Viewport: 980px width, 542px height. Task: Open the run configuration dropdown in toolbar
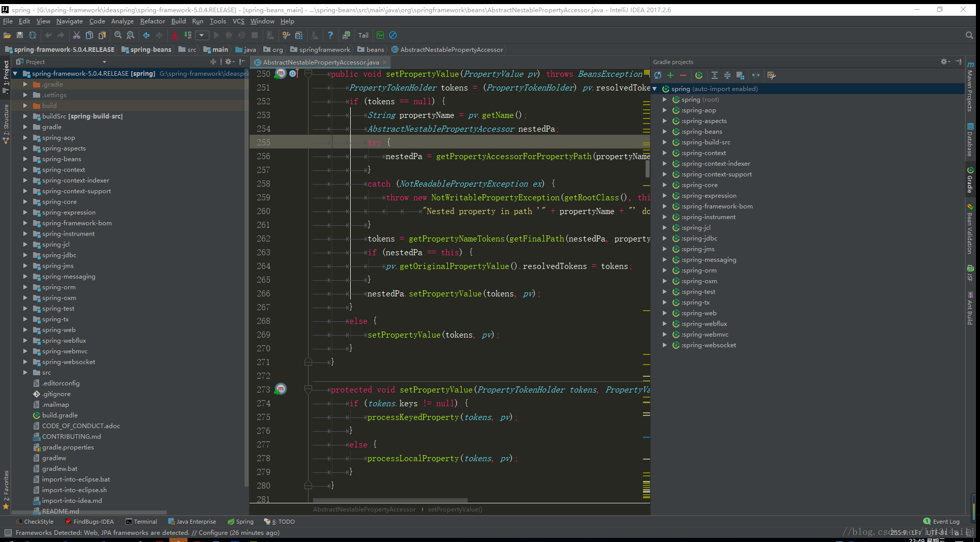[x=202, y=35]
